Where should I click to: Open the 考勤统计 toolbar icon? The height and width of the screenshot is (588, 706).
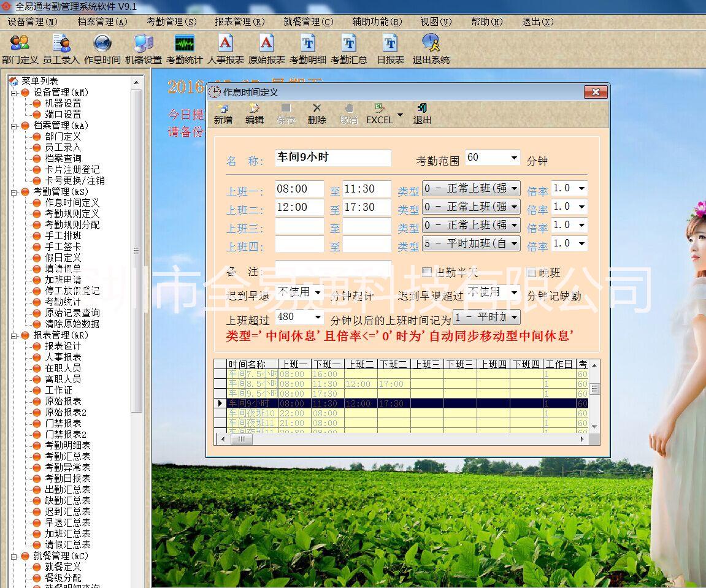pyautogui.click(x=185, y=49)
